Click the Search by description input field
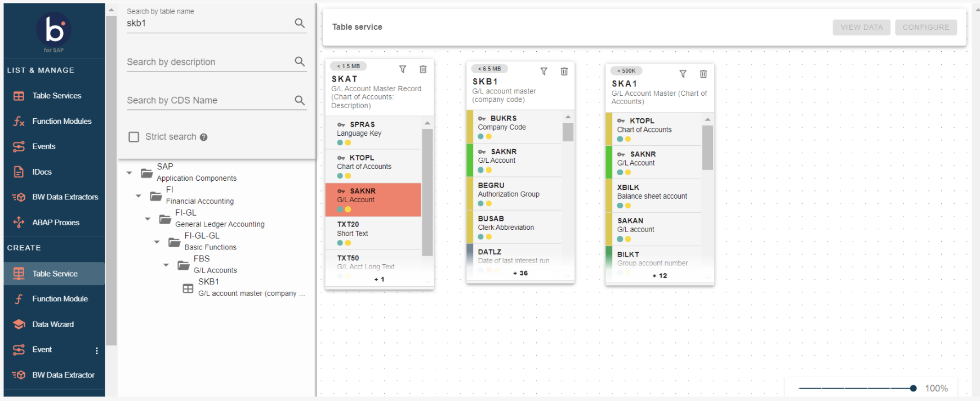This screenshot has width=980, height=401. click(207, 62)
